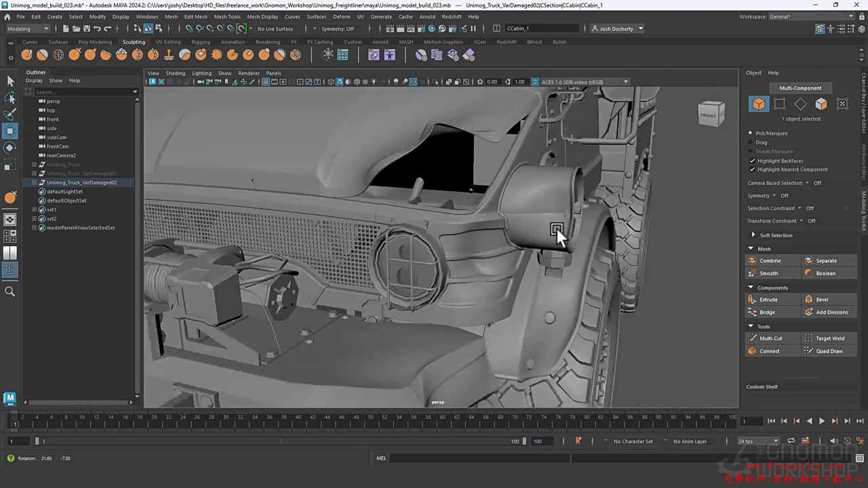This screenshot has width=868, height=488.
Task: Expand Unimog_Truck_VarDamaged02 in the Outliner
Action: coord(34,182)
